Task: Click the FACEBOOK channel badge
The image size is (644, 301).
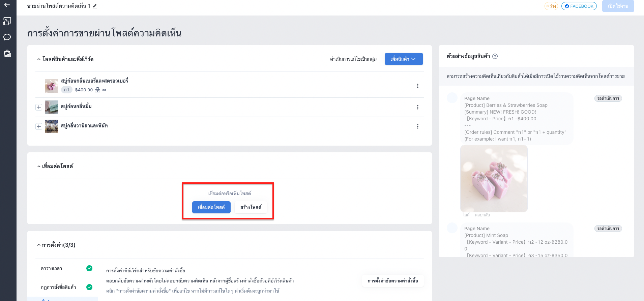Action: click(579, 6)
